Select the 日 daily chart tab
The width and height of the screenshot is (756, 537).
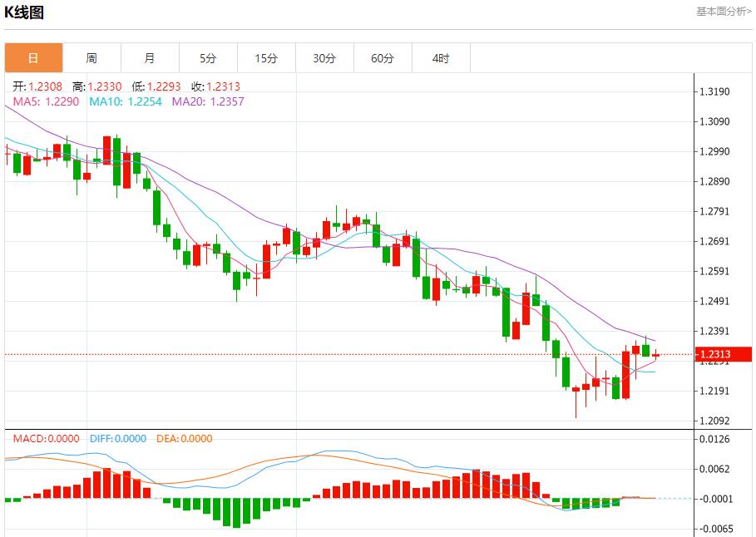[x=33, y=58]
